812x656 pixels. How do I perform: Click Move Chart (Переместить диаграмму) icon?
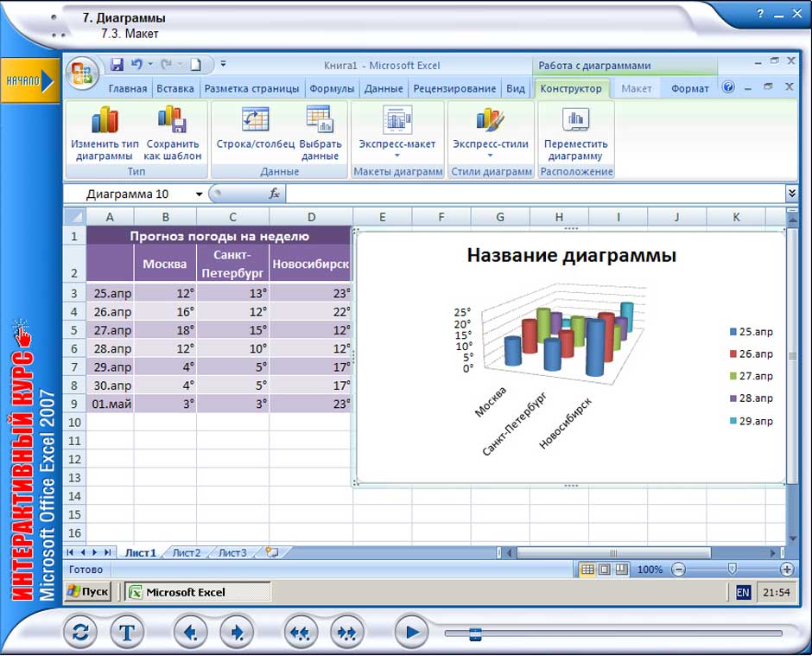(575, 121)
